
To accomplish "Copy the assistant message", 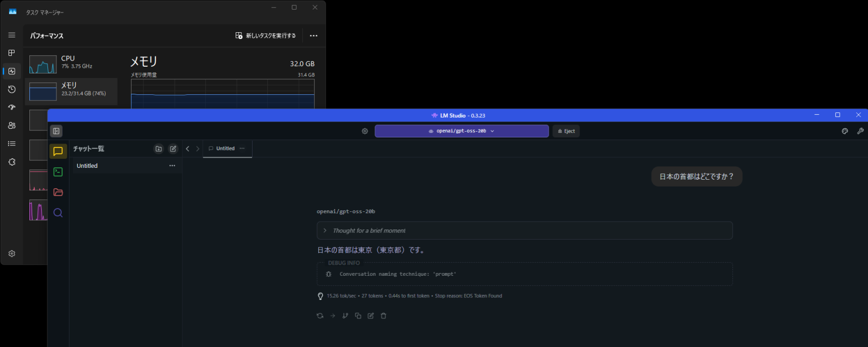I will click(358, 315).
